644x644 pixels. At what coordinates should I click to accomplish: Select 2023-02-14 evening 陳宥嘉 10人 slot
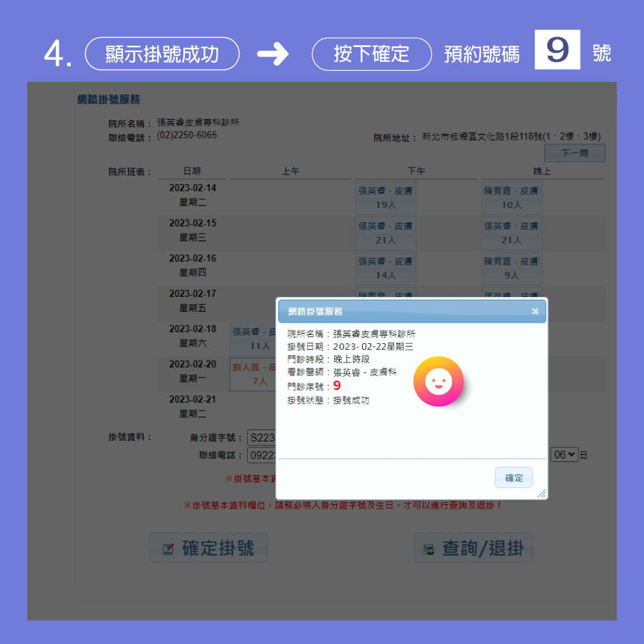(512, 198)
